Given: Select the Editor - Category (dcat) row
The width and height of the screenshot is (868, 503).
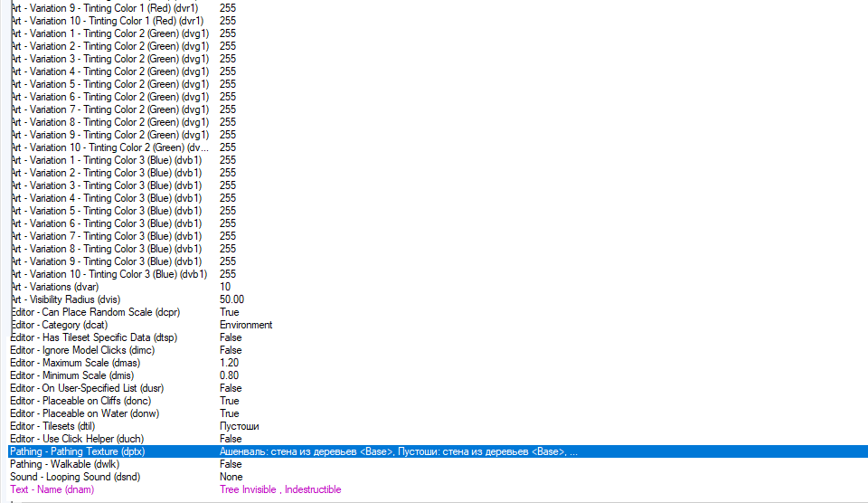Looking at the screenshot, I should [438, 325].
